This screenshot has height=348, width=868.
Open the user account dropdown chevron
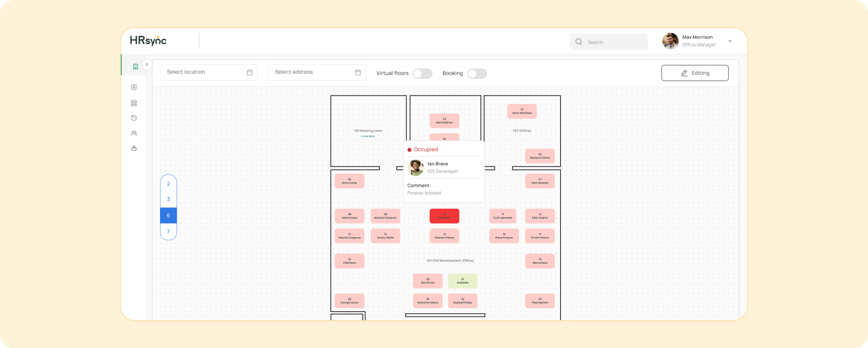point(730,41)
